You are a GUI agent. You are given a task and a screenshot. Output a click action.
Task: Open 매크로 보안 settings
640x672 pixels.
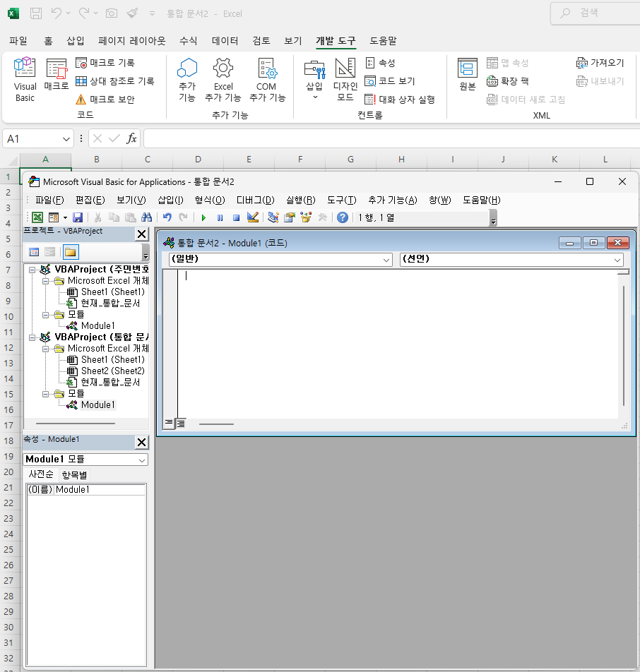point(105,100)
